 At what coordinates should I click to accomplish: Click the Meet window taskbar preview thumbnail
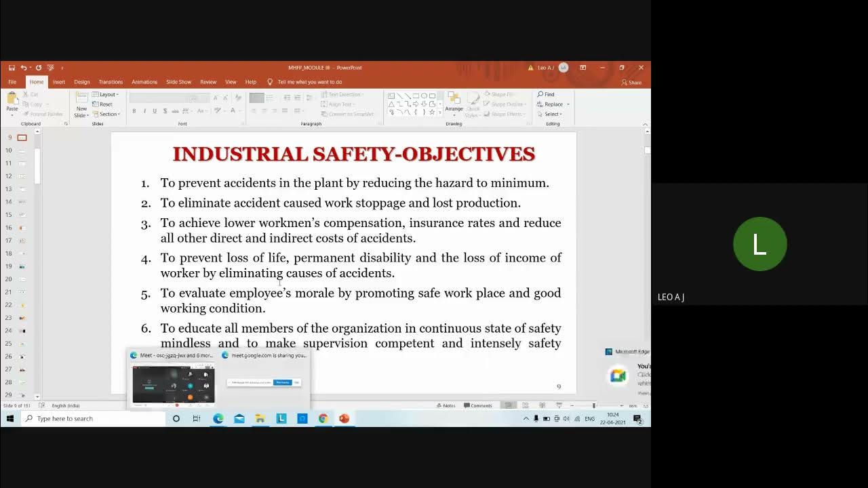[173, 385]
